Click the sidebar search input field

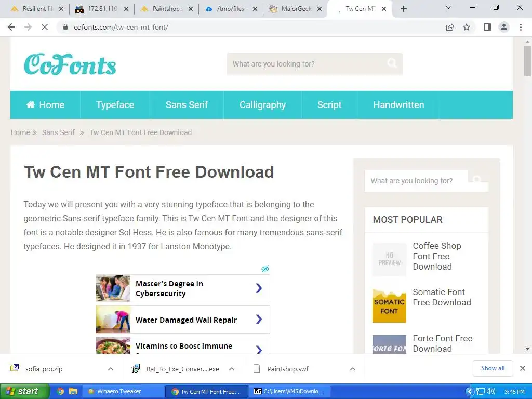(x=416, y=181)
